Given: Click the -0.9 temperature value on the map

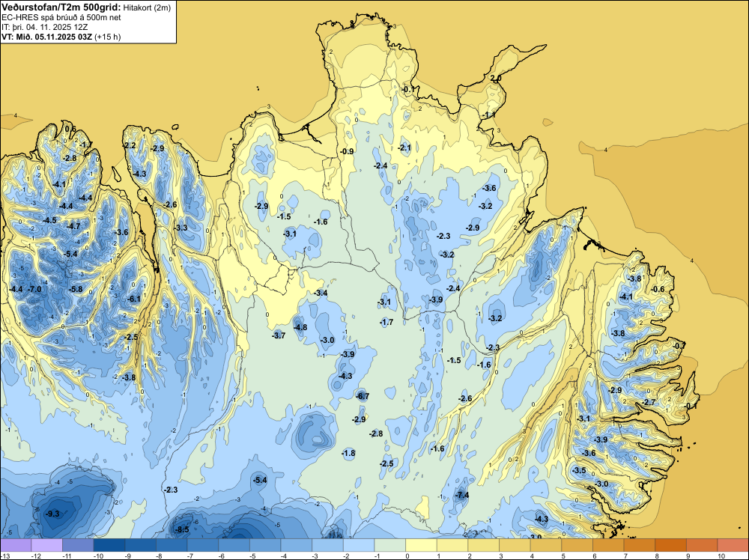Looking at the screenshot, I should click(x=347, y=151).
